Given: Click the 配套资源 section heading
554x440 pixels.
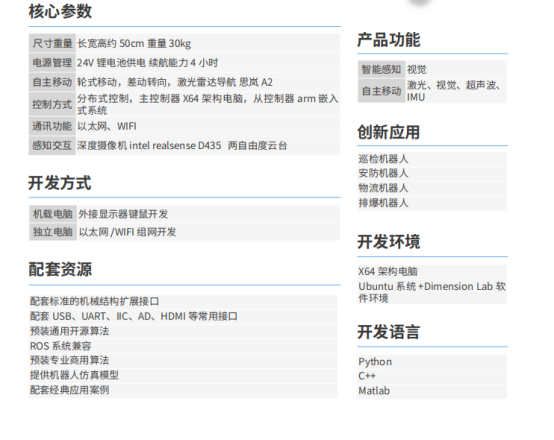Looking at the screenshot, I should (60, 269).
